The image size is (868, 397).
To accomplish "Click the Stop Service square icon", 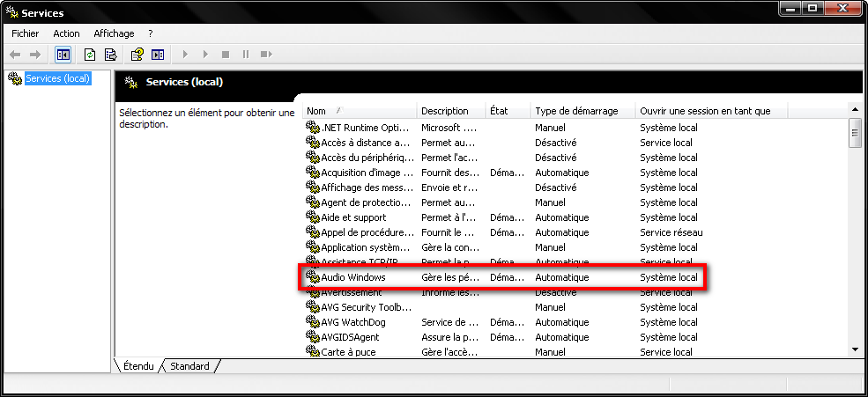I will pyautogui.click(x=226, y=55).
